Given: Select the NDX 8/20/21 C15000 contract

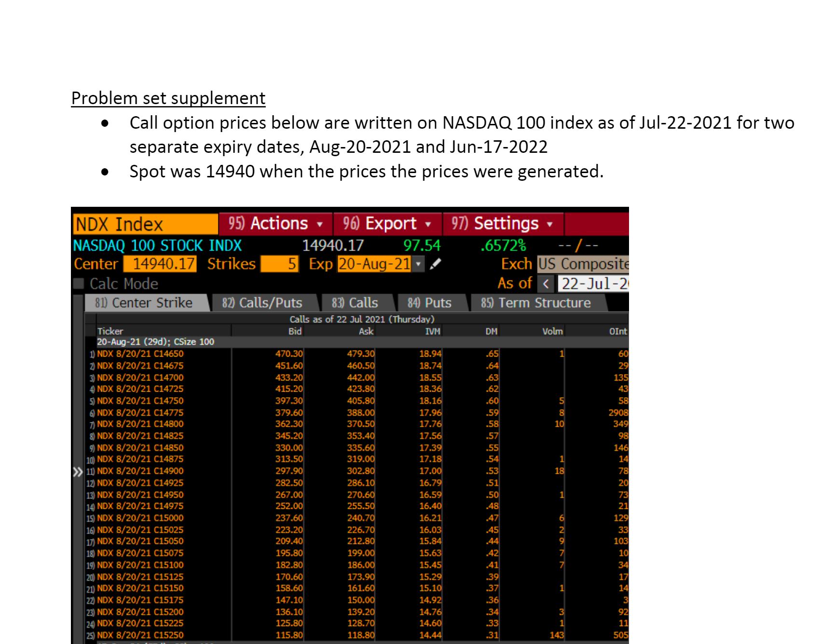Looking at the screenshot, I should point(140,518).
